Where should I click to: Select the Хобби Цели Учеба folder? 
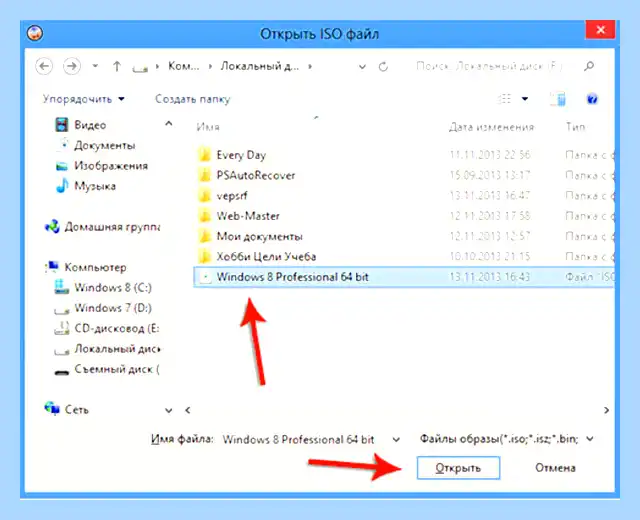tap(266, 257)
